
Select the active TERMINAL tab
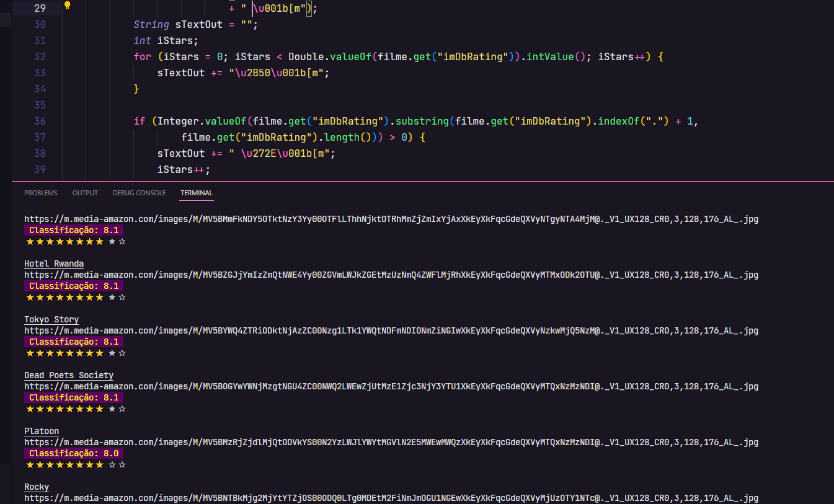pyautogui.click(x=196, y=193)
